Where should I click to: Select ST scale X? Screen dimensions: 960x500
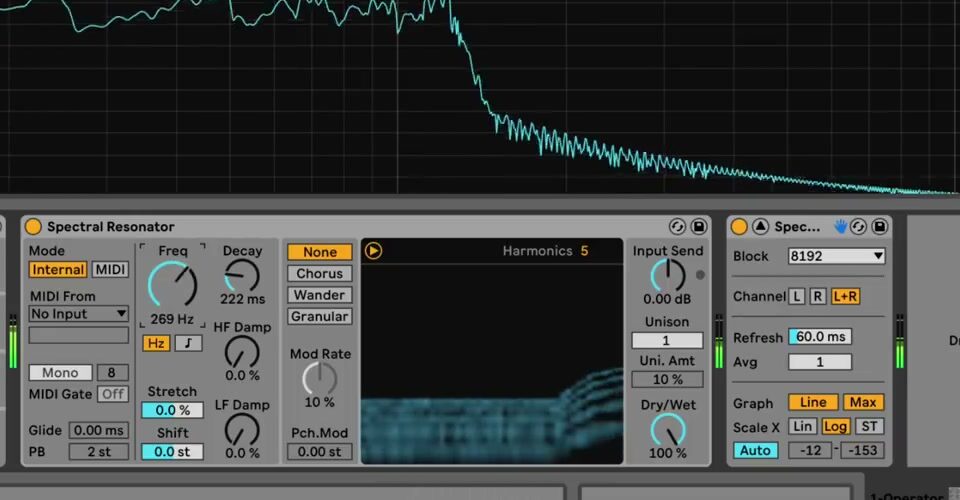coord(869,427)
